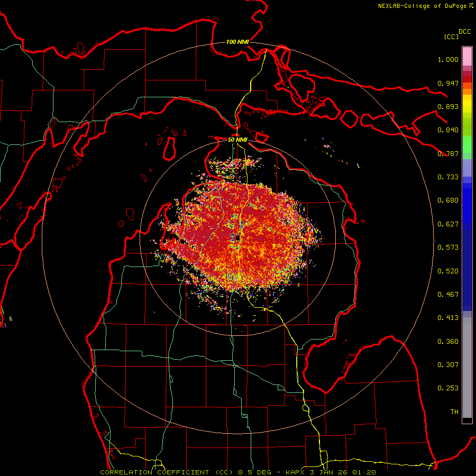This screenshot has width=476, height=476.
Task: Click the 0.360 scale value
Action: [x=448, y=342]
